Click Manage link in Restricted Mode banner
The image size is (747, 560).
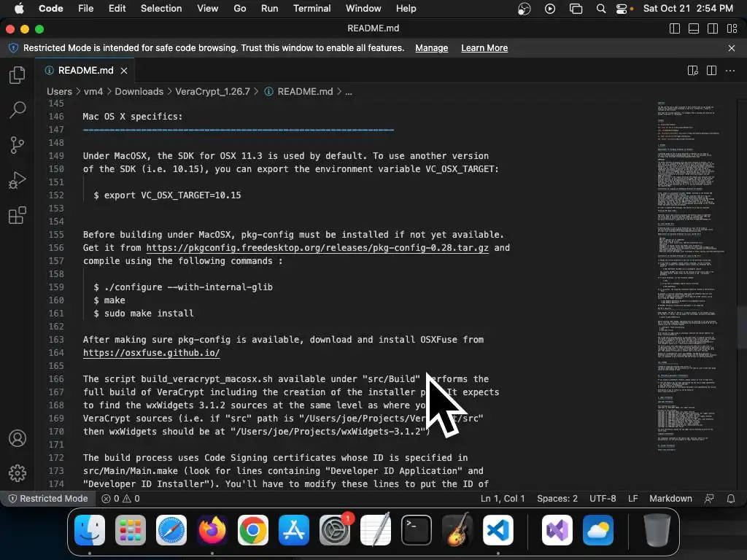tap(432, 48)
